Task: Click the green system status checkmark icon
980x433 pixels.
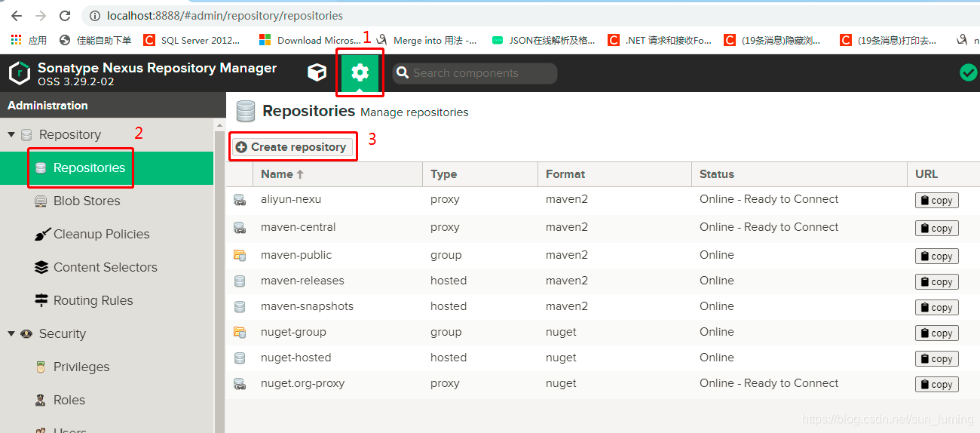Action: 968,72
